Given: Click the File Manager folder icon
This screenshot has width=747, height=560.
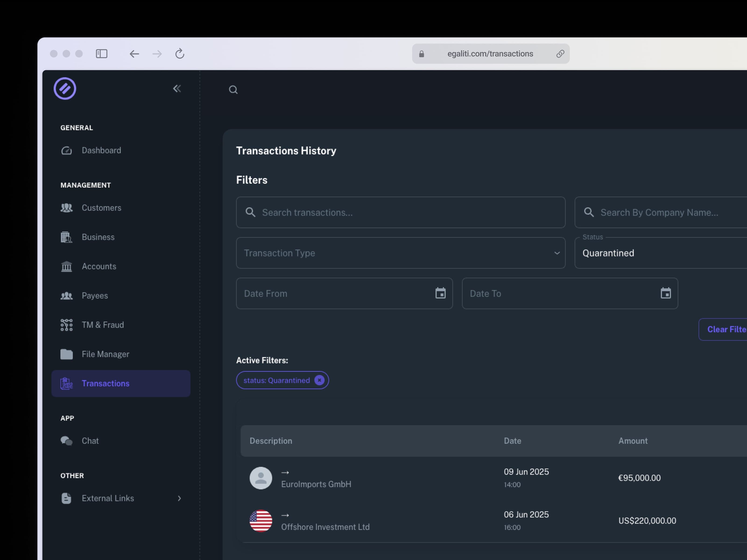Looking at the screenshot, I should pos(67,354).
